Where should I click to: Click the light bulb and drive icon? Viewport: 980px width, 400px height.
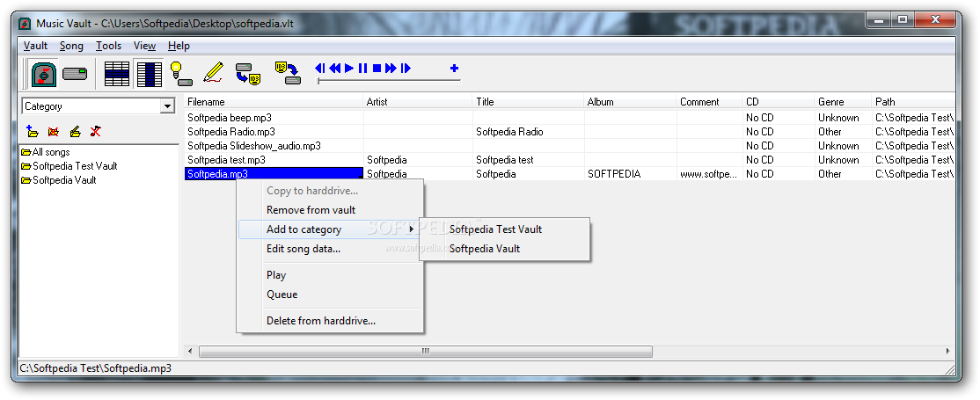[180, 74]
